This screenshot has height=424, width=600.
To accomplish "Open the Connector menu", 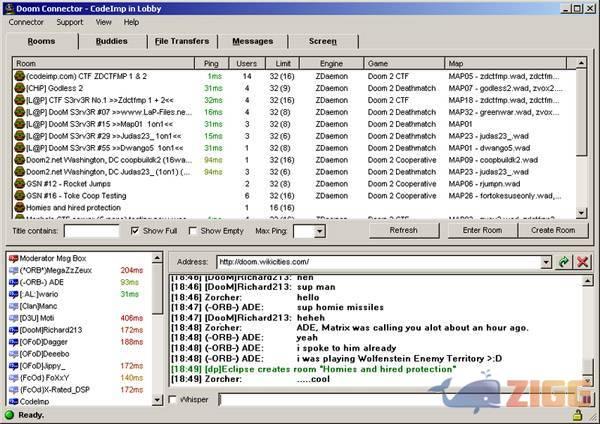I will [26, 22].
